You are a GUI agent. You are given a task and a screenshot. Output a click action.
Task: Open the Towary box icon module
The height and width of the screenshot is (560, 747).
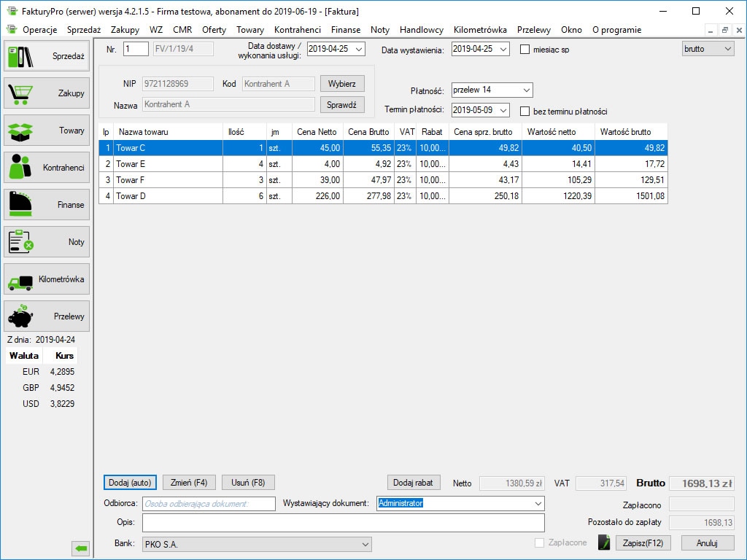click(47, 131)
